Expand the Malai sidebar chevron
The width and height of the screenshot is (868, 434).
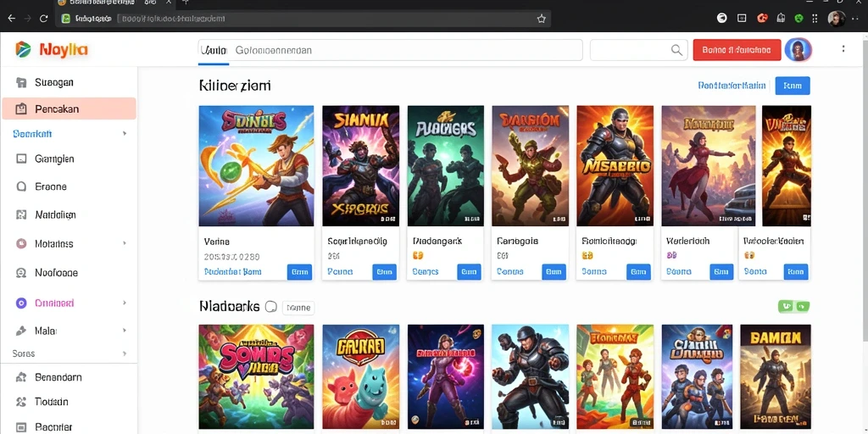(125, 331)
